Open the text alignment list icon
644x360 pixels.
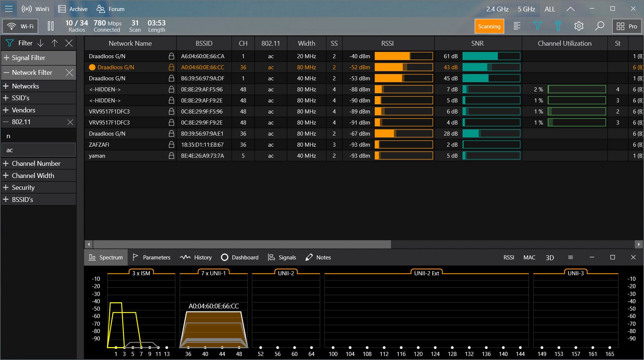517,26
